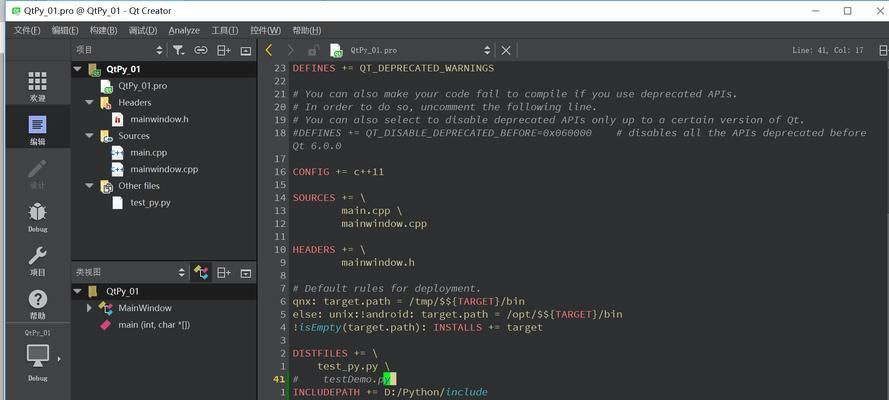Click the '#DEFINES += QT_DISABLE_DEPRECATED_BEFORE=0x060000' line
Screen dimensions: 889x400
coord(442,133)
